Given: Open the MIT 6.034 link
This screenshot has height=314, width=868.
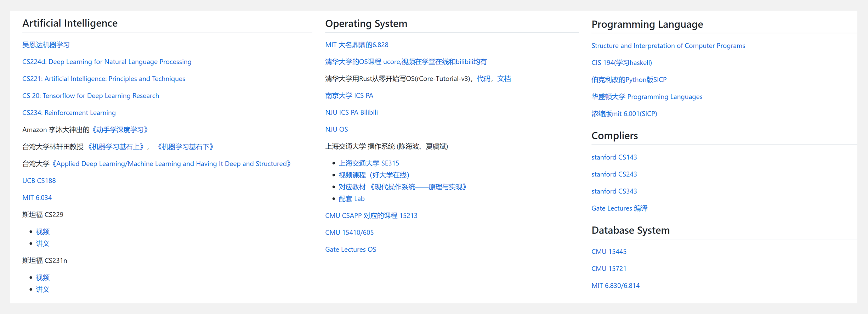Looking at the screenshot, I should pyautogui.click(x=37, y=198).
